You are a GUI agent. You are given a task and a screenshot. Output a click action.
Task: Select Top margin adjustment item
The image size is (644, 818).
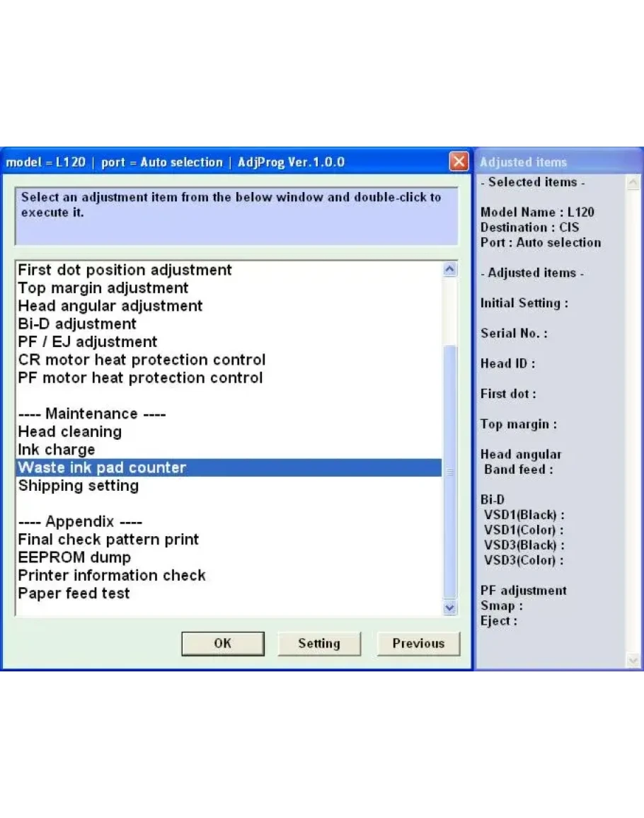103,288
